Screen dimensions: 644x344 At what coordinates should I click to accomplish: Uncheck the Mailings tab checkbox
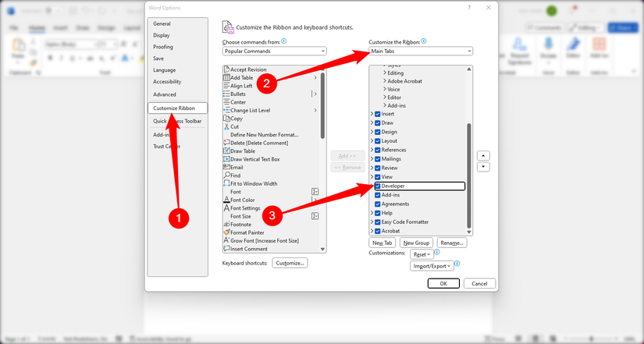click(x=378, y=159)
